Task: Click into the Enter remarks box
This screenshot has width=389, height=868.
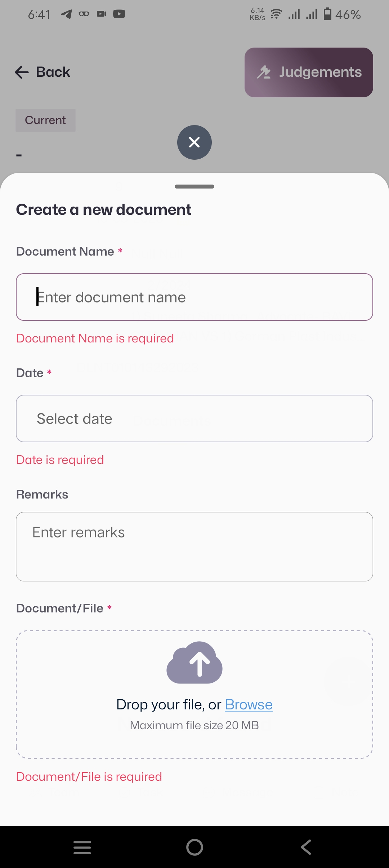Action: pyautogui.click(x=194, y=546)
